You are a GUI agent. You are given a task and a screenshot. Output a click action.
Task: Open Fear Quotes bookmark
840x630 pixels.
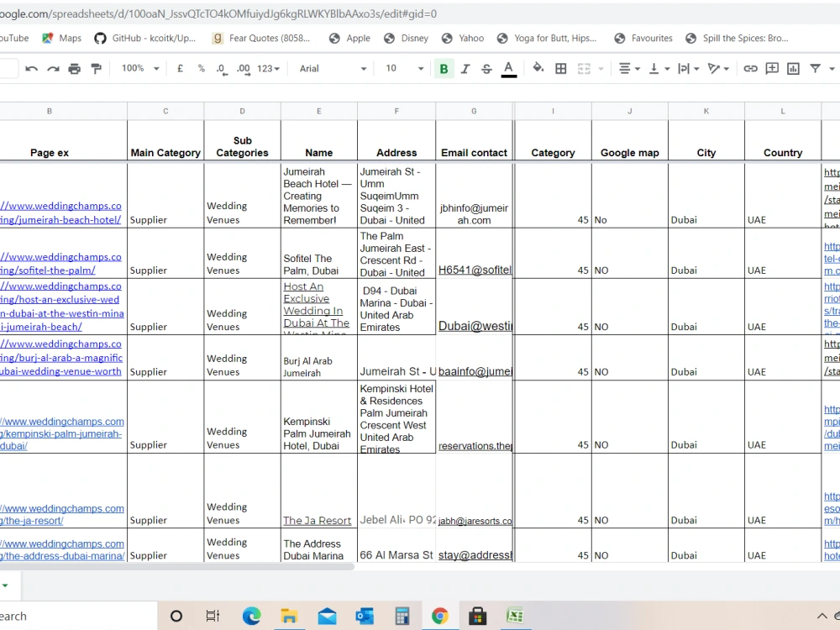[261, 38]
